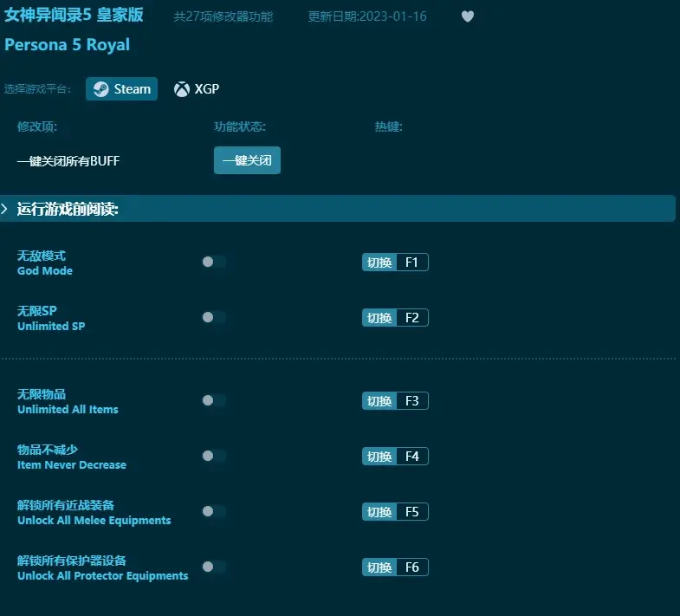Click the 一键关闭 button
The width and height of the screenshot is (680, 616).
click(247, 160)
